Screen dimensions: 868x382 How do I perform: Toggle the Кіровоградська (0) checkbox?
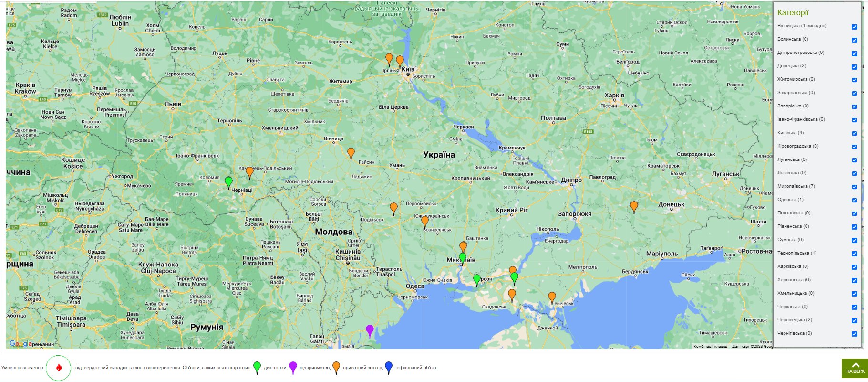click(854, 147)
